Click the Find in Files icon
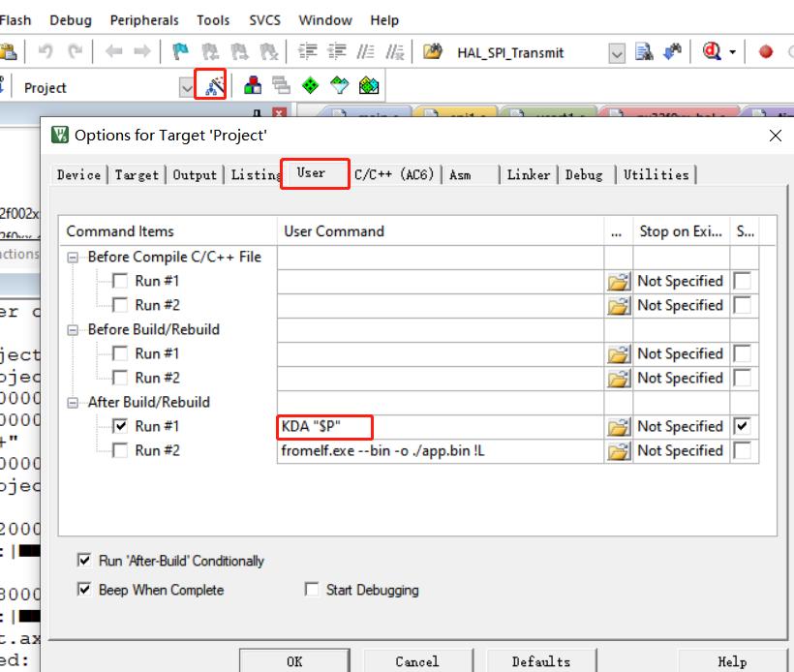Image resolution: width=794 pixels, height=672 pixels. [644, 52]
